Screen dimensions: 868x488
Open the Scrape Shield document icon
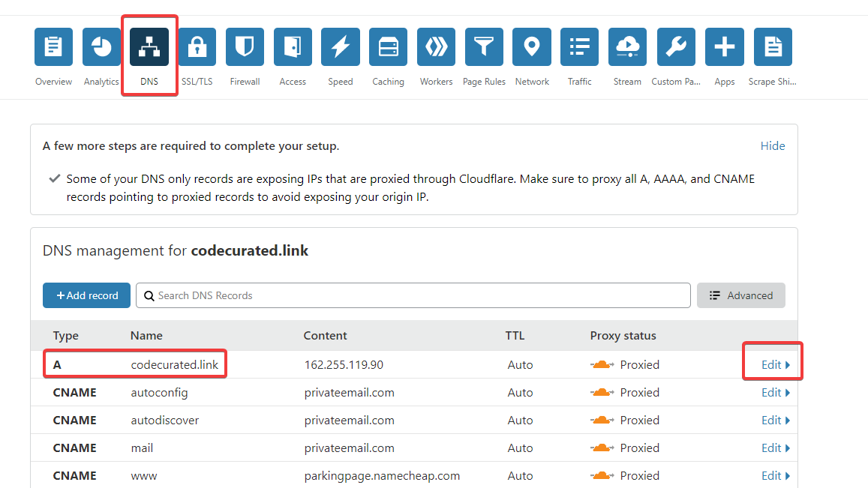pyautogui.click(x=773, y=46)
